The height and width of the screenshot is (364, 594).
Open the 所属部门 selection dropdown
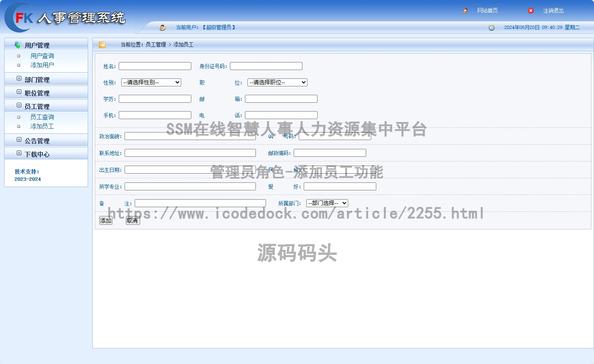click(x=327, y=203)
